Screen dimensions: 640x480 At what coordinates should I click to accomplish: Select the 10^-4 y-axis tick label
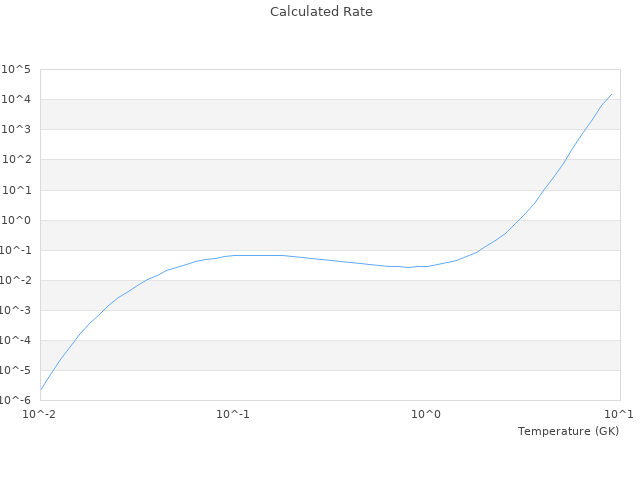(x=16, y=340)
